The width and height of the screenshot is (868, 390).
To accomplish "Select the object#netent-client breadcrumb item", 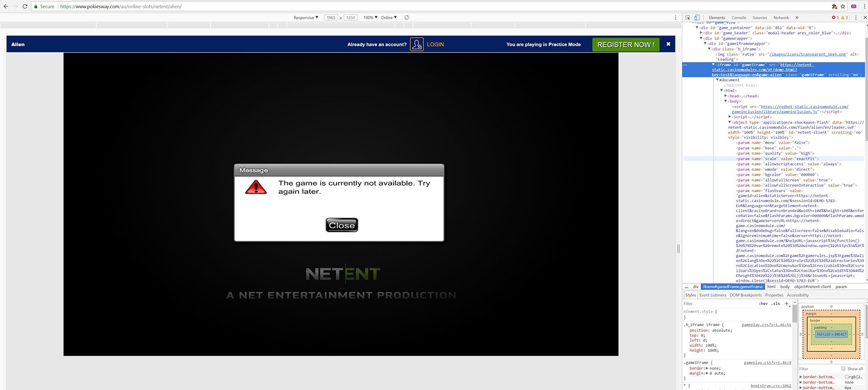I will pyautogui.click(x=813, y=287).
